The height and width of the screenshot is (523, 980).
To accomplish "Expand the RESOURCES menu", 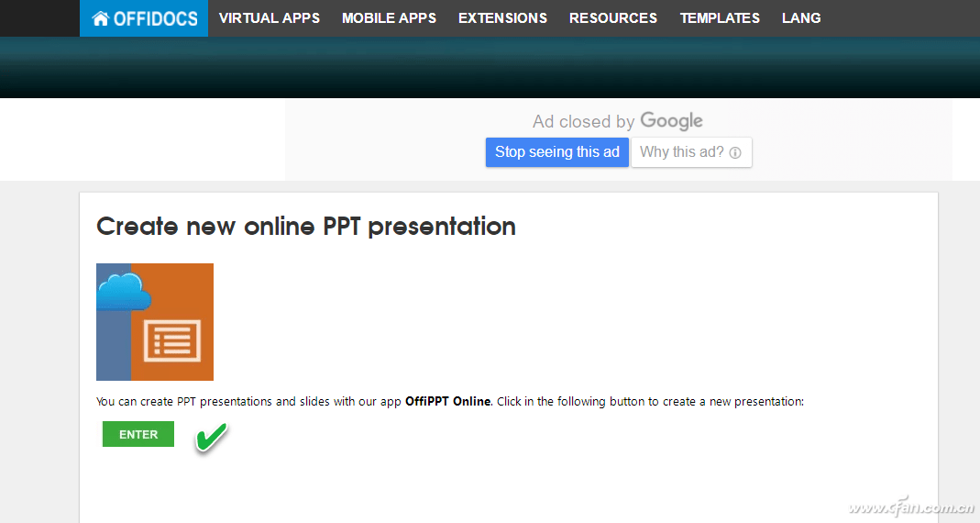I will tap(613, 18).
